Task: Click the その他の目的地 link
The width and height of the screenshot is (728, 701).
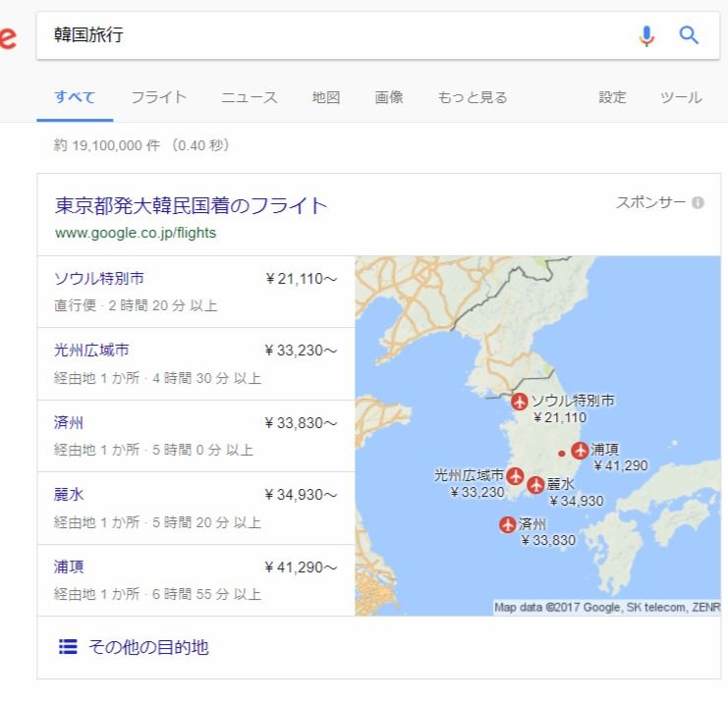Action: pyautogui.click(x=148, y=647)
